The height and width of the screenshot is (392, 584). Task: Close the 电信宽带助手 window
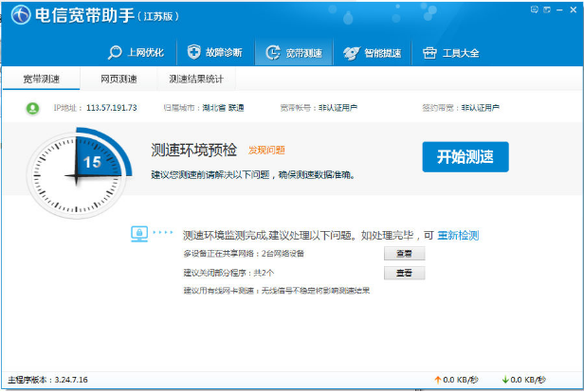574,9
